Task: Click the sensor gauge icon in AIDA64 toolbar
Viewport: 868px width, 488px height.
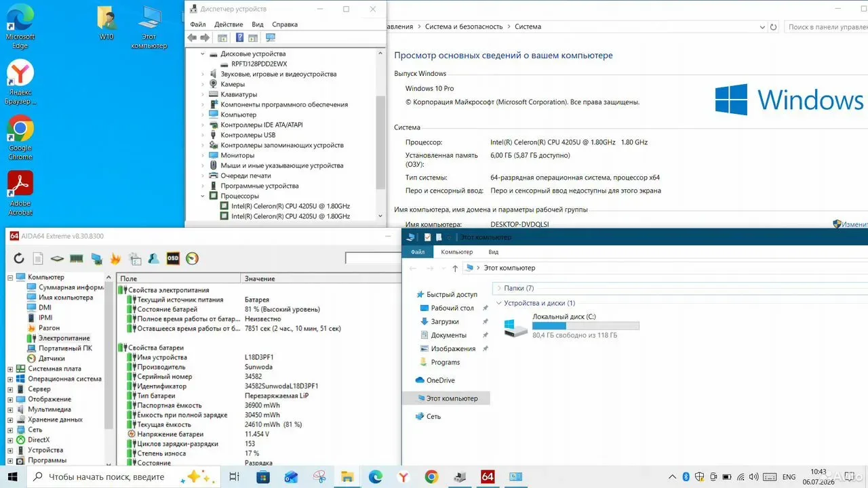Action: (x=192, y=258)
